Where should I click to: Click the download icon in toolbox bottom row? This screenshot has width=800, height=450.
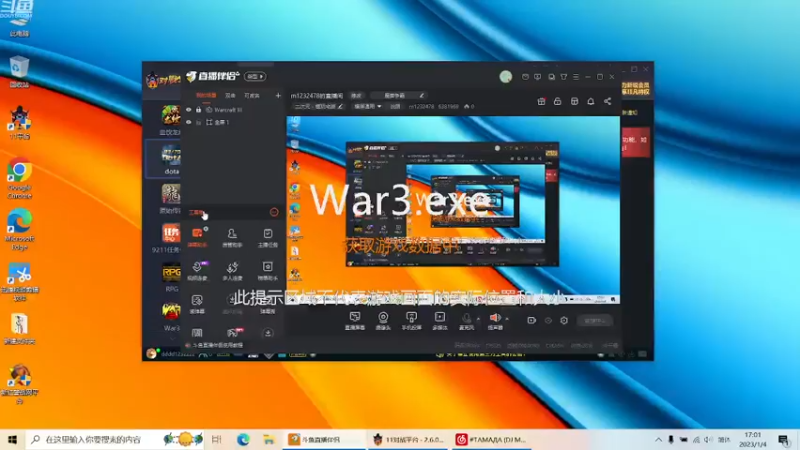point(268,333)
